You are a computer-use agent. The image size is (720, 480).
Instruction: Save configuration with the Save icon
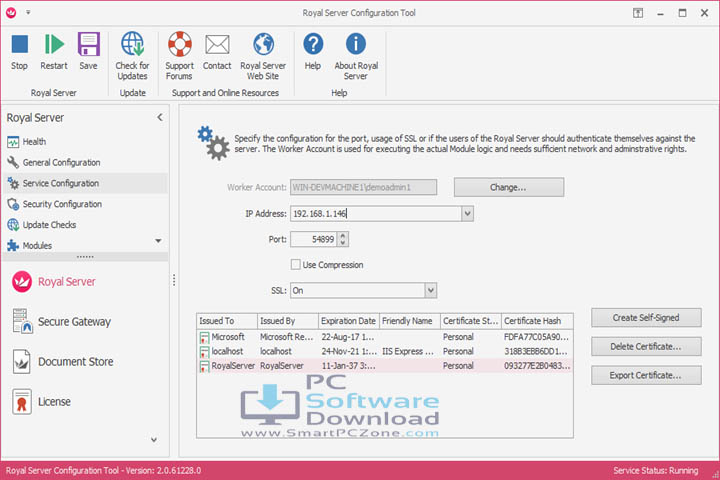pyautogui.click(x=88, y=51)
